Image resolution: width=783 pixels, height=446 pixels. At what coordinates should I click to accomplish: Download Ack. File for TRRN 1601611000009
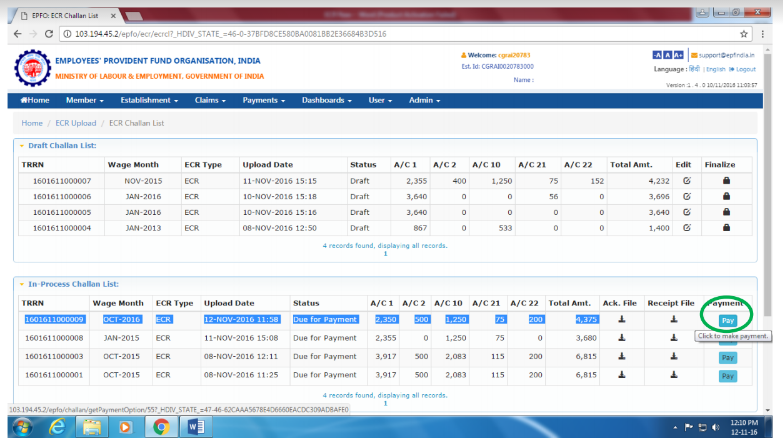click(x=621, y=320)
